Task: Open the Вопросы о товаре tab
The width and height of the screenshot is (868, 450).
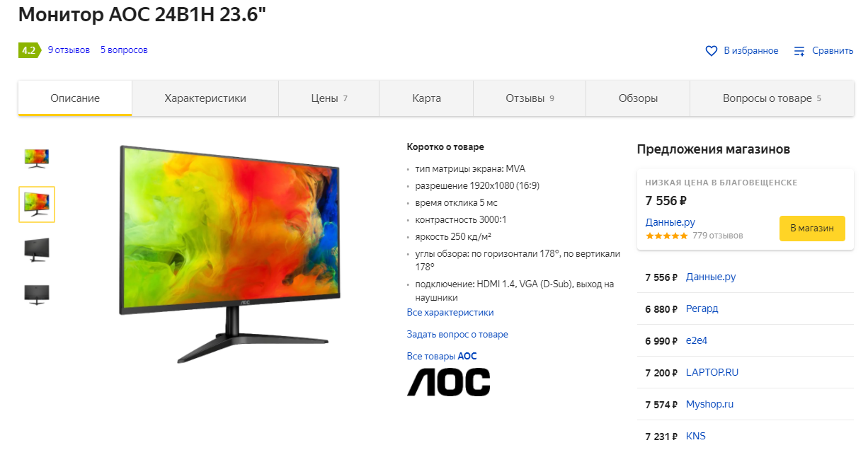Action: (x=772, y=98)
